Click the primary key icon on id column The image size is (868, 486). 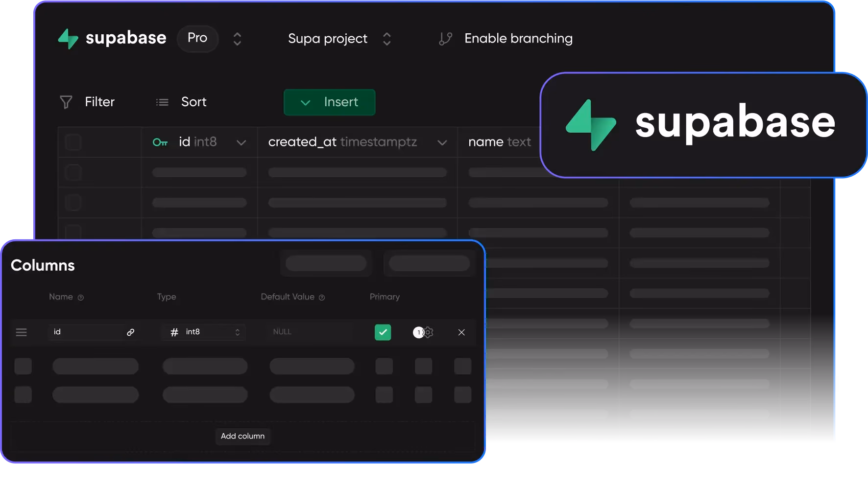(x=160, y=142)
